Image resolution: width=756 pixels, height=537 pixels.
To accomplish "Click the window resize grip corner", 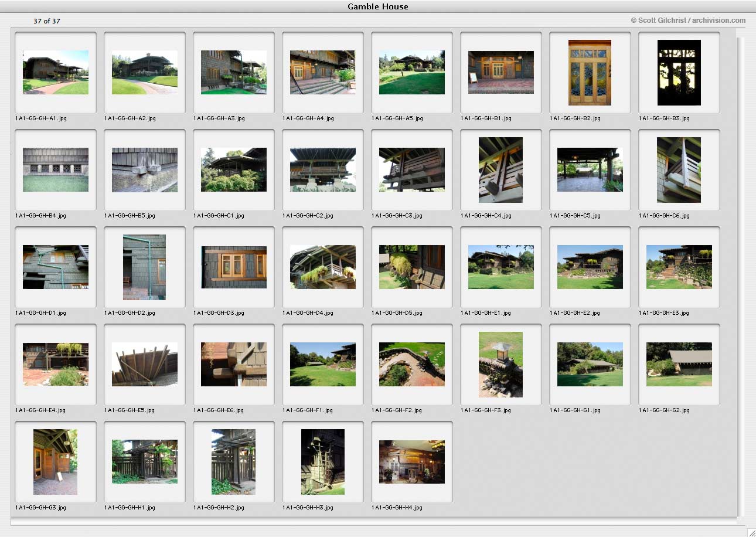I will [751, 532].
